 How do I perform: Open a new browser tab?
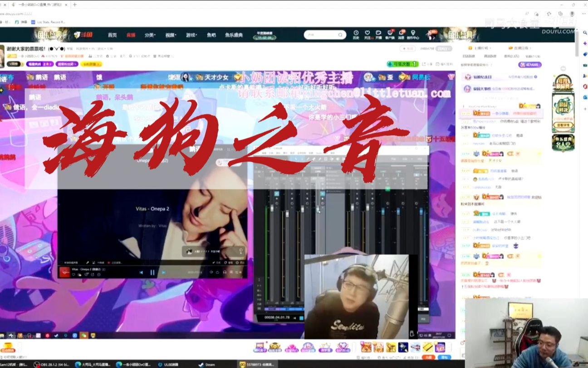click(x=74, y=5)
